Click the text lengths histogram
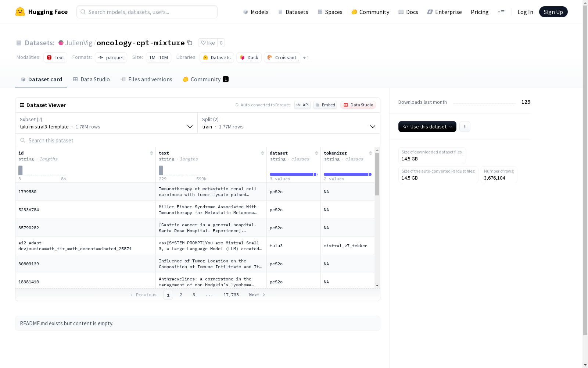Image resolution: width=588 pixels, height=368 pixels. pos(183,170)
